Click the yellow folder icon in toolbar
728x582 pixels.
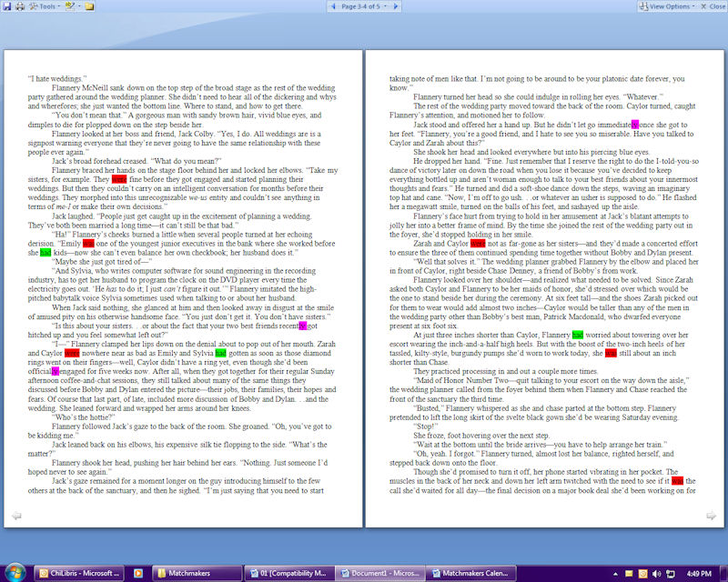tap(90, 6)
